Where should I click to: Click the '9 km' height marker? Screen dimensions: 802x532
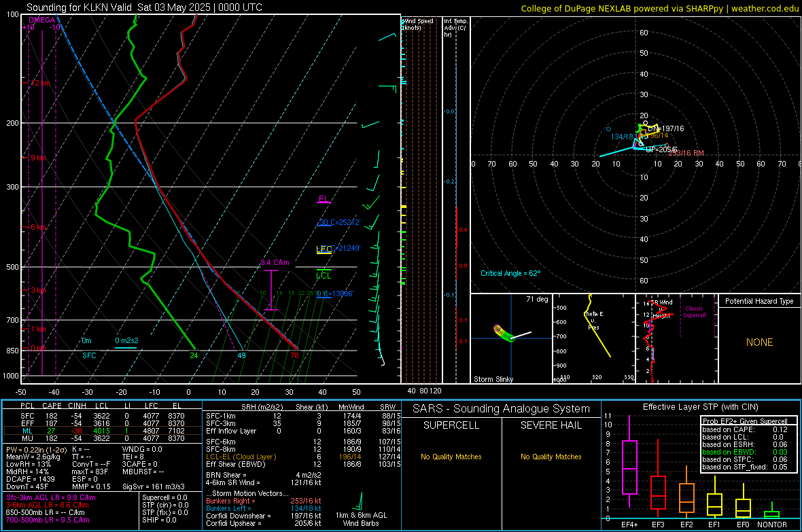pyautogui.click(x=38, y=158)
